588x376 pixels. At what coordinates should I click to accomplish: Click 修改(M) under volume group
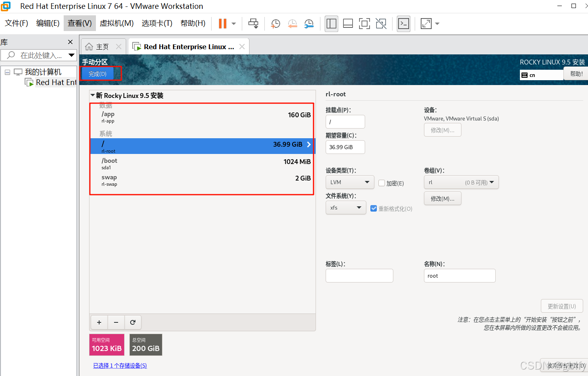click(x=443, y=198)
